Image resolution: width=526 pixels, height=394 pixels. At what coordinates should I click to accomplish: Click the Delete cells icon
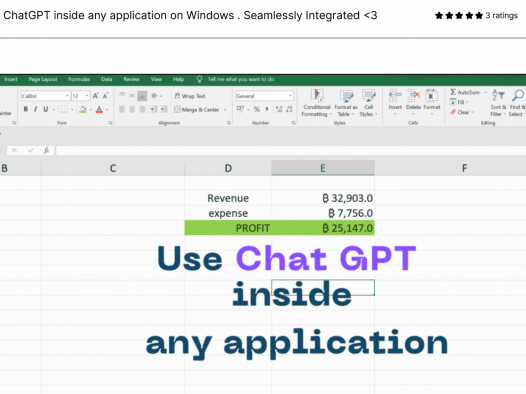click(413, 96)
